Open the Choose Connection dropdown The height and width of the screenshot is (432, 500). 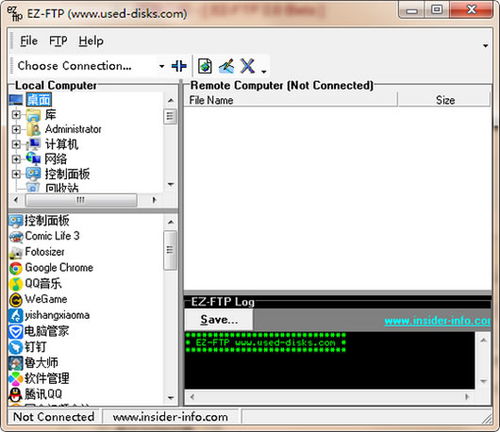(x=161, y=66)
